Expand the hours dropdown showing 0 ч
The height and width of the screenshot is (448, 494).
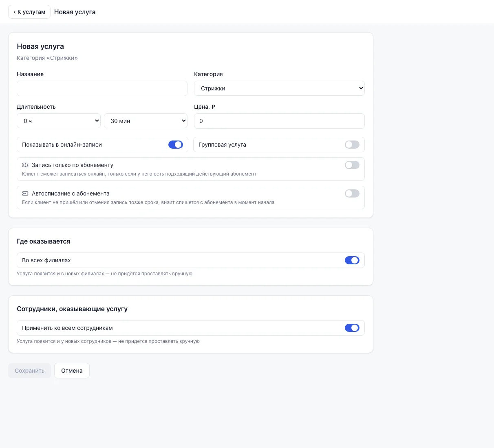click(59, 121)
